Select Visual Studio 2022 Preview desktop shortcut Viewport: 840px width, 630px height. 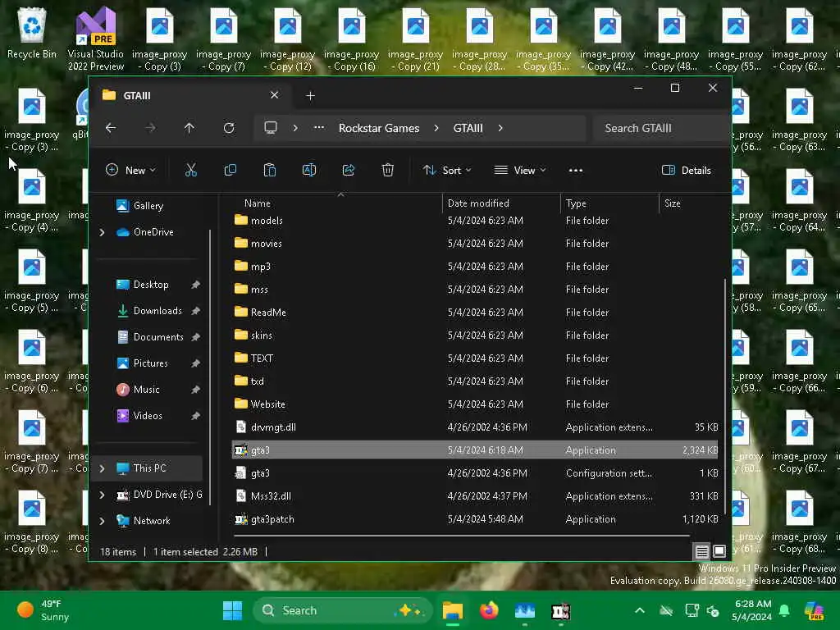coord(96,39)
